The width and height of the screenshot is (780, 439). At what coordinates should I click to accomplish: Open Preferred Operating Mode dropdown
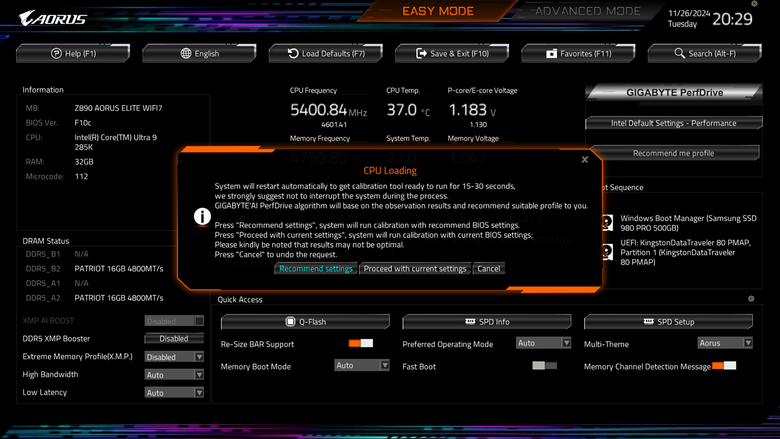(x=543, y=343)
